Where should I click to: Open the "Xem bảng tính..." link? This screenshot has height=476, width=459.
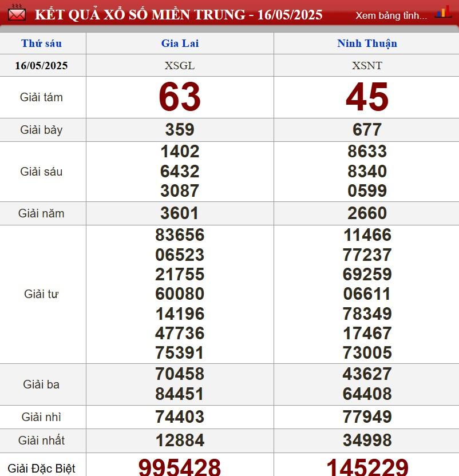point(391,15)
